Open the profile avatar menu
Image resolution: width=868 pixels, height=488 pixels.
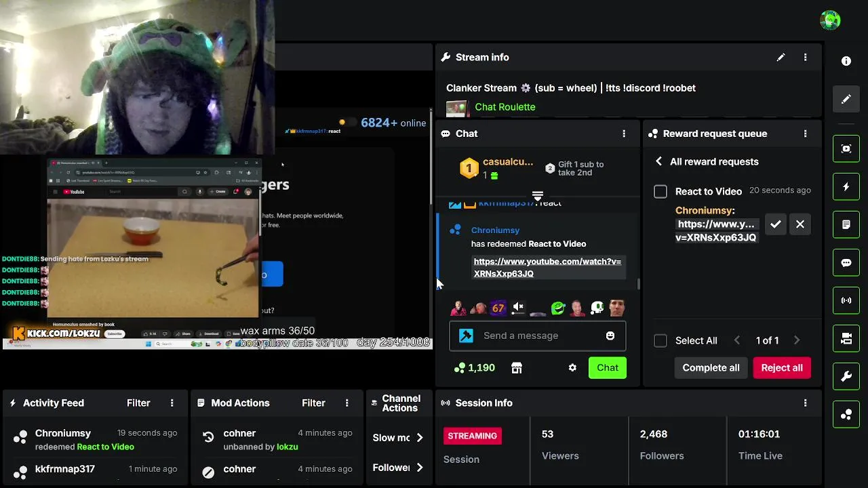pyautogui.click(x=830, y=20)
